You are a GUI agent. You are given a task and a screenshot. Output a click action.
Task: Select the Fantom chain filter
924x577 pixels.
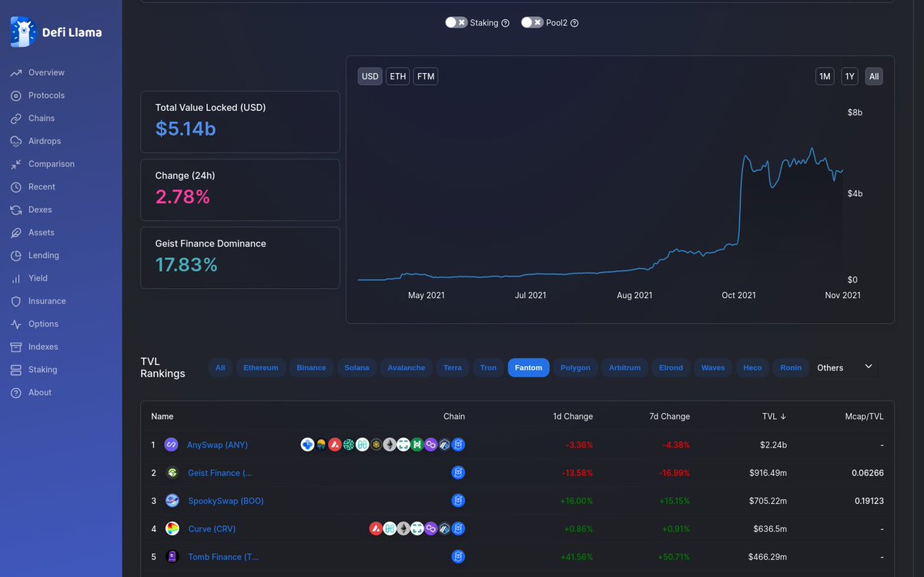[529, 367]
